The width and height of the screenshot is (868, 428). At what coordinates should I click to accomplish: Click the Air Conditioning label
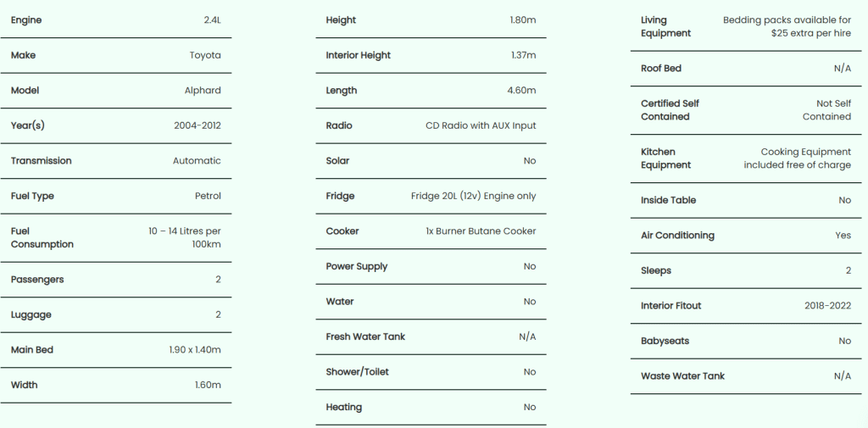pos(677,236)
